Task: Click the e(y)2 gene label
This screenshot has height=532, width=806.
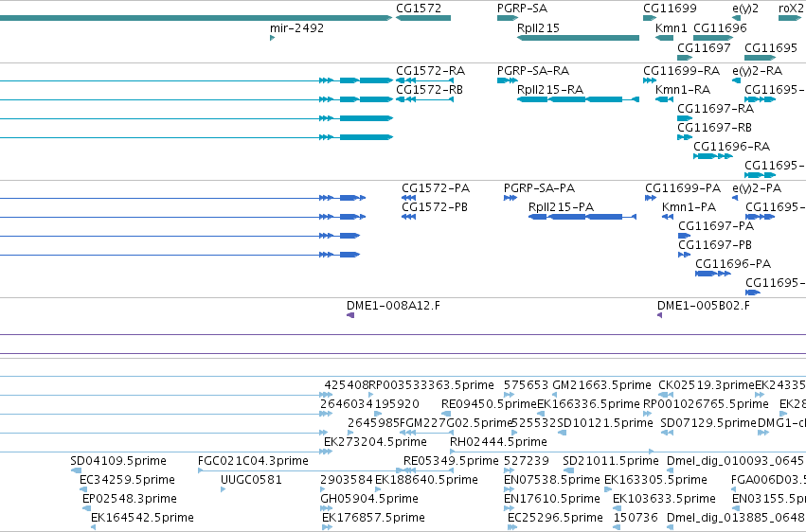Action: click(744, 9)
